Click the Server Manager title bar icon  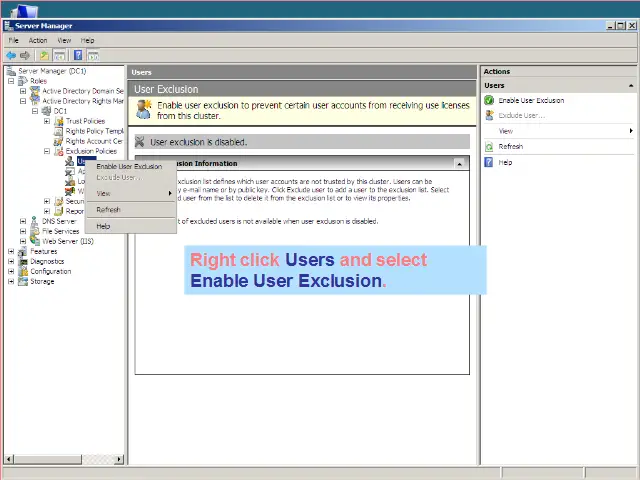[9, 26]
